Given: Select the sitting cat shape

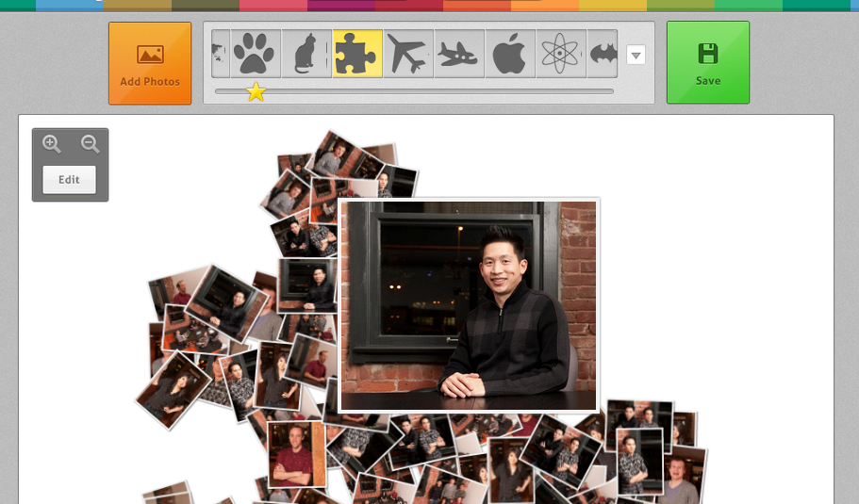Looking at the screenshot, I should 306,54.
